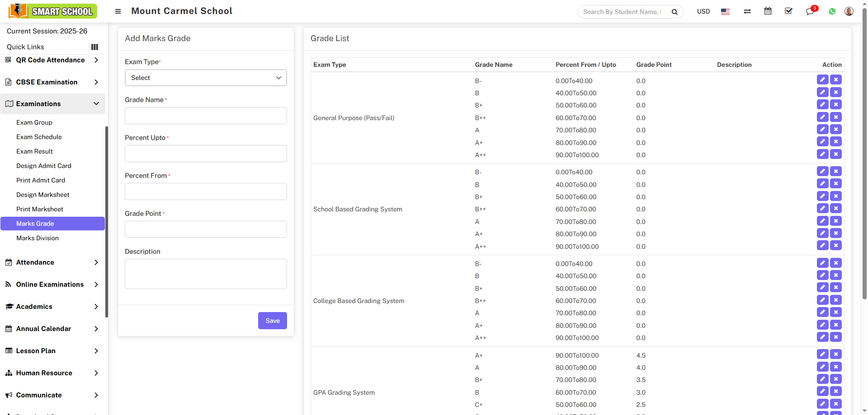Expand the Attendance sidebar menu
This screenshot has height=415, width=868.
pyautogui.click(x=52, y=262)
